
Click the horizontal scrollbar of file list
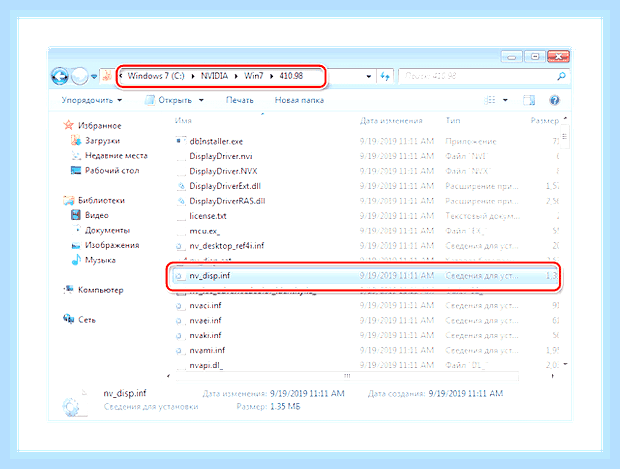point(347,376)
